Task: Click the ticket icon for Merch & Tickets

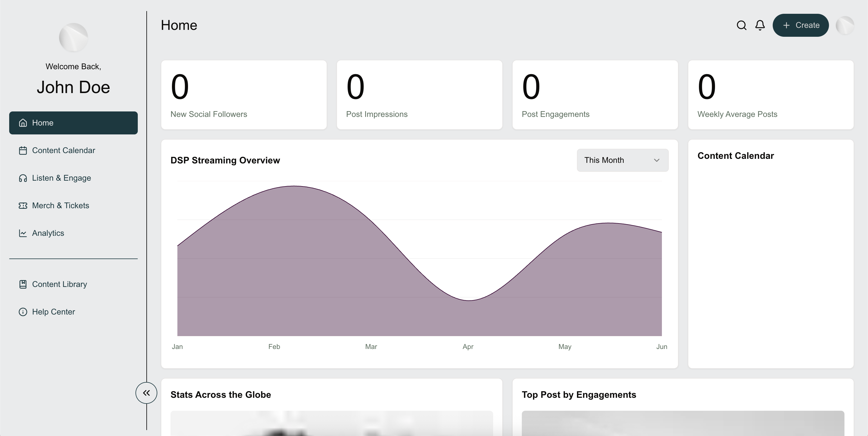Action: click(x=23, y=206)
